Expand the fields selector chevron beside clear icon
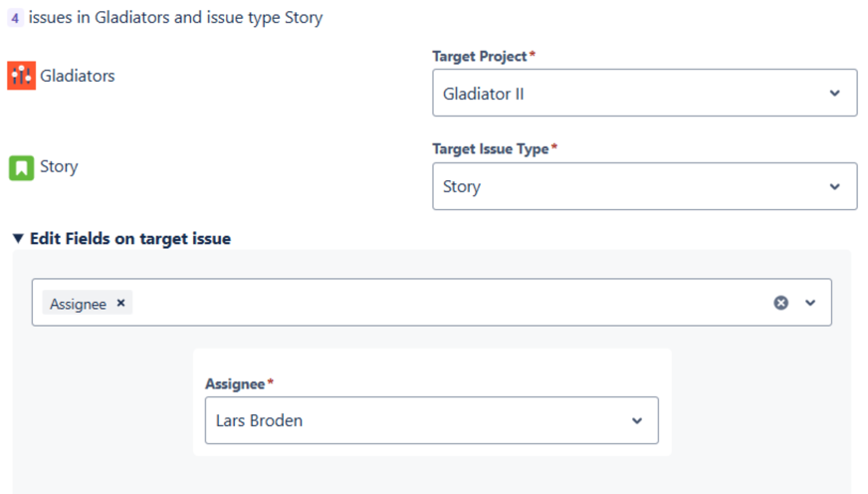 810,303
